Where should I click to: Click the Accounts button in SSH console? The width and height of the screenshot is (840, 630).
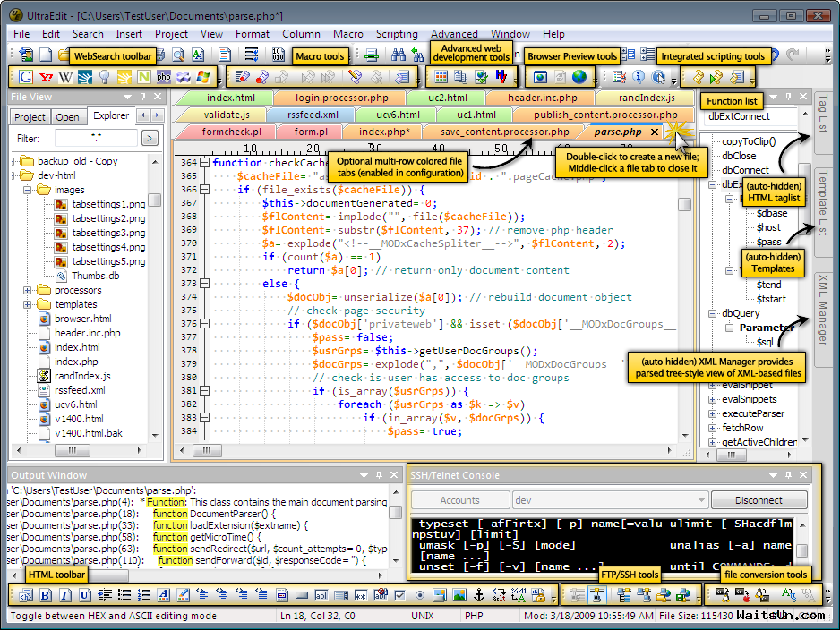[460, 500]
